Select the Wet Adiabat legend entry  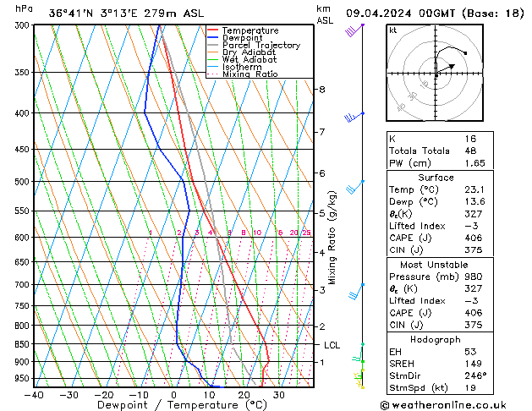[x=250, y=60]
